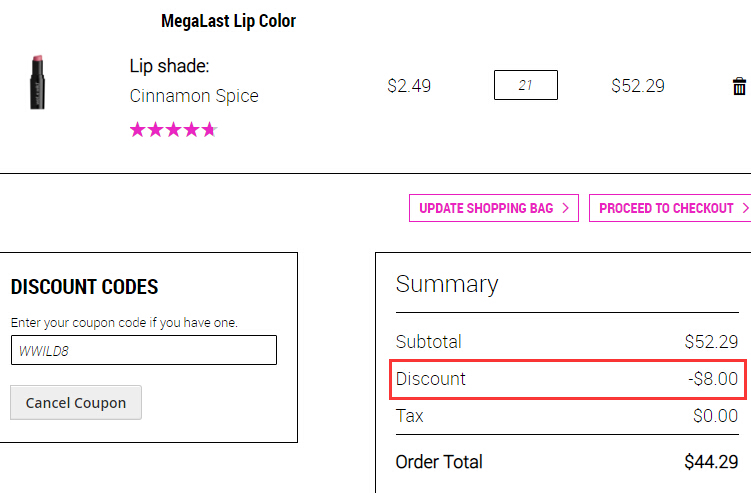Click the Subtotal amount $52.29
Image resolution: width=751 pixels, height=493 pixels.
point(711,342)
